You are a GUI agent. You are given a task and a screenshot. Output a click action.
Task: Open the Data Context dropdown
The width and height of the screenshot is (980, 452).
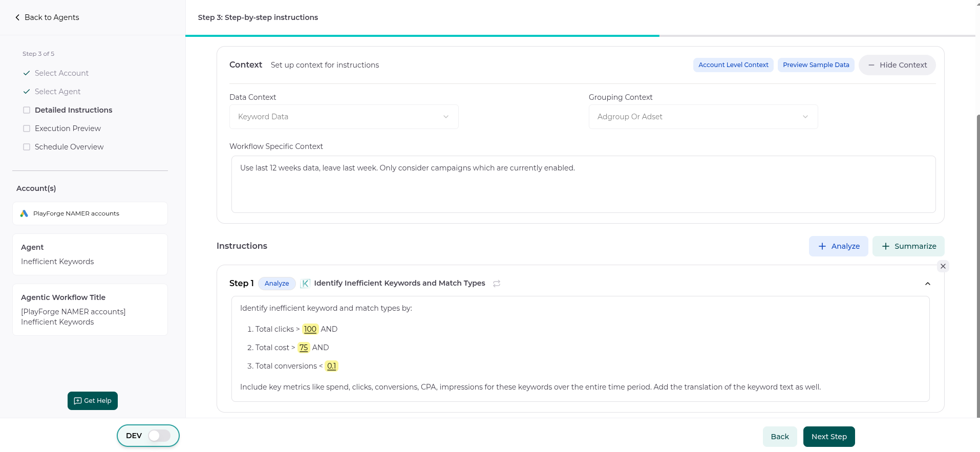coord(344,117)
